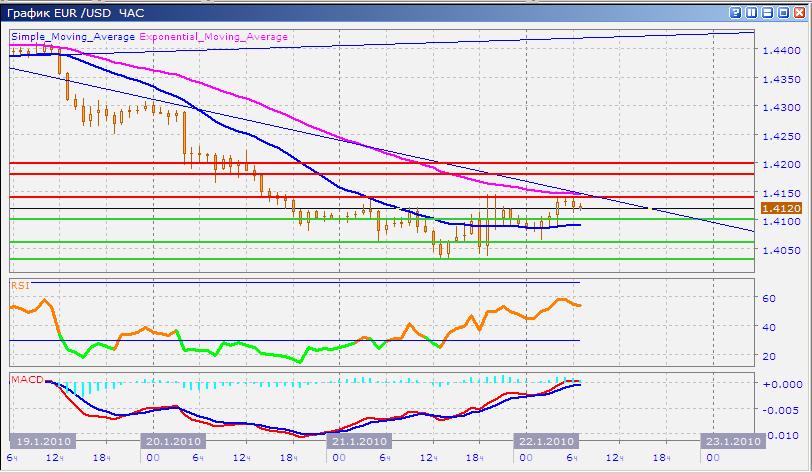The height and width of the screenshot is (473, 812).
Task: Maximize the chart window
Action: click(783, 12)
